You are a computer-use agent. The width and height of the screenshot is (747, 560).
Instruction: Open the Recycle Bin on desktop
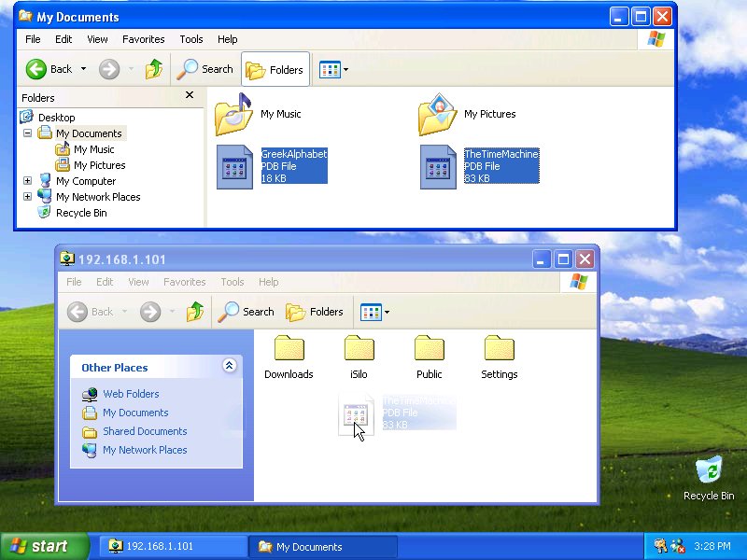709,471
